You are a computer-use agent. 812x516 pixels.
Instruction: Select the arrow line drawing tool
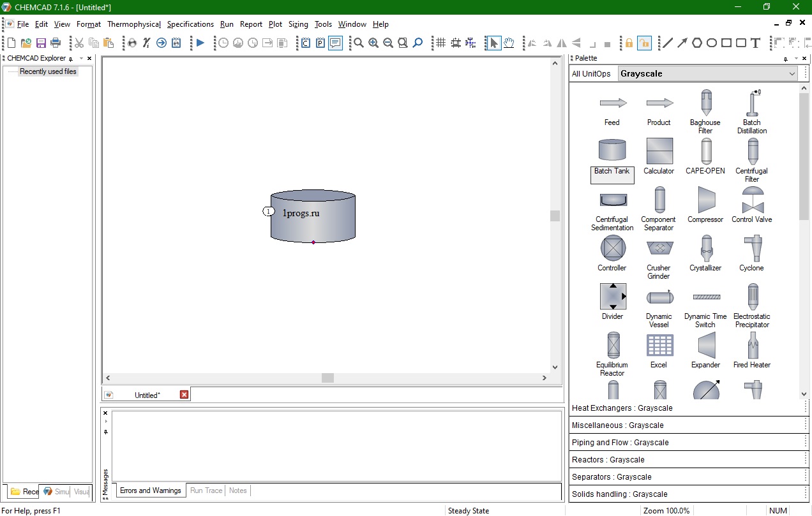(682, 43)
